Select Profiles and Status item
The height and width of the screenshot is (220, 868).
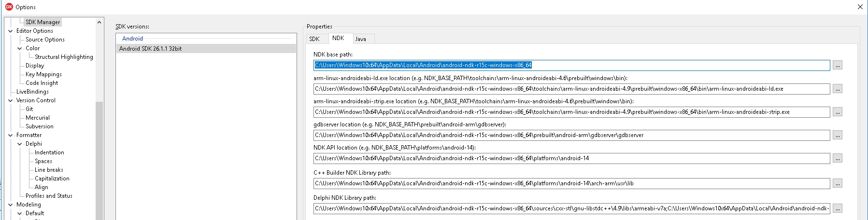coord(49,196)
